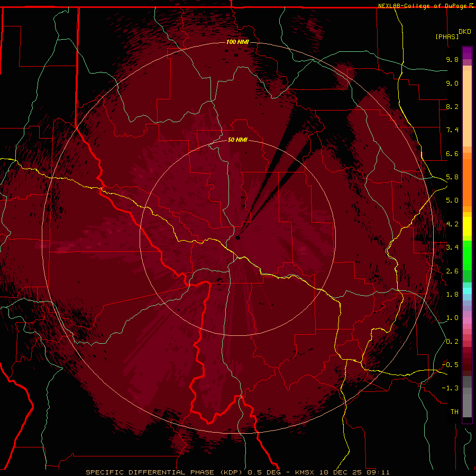The image size is (476, 476).
Task: Click the 7.4 scale value
Action: click(x=452, y=130)
